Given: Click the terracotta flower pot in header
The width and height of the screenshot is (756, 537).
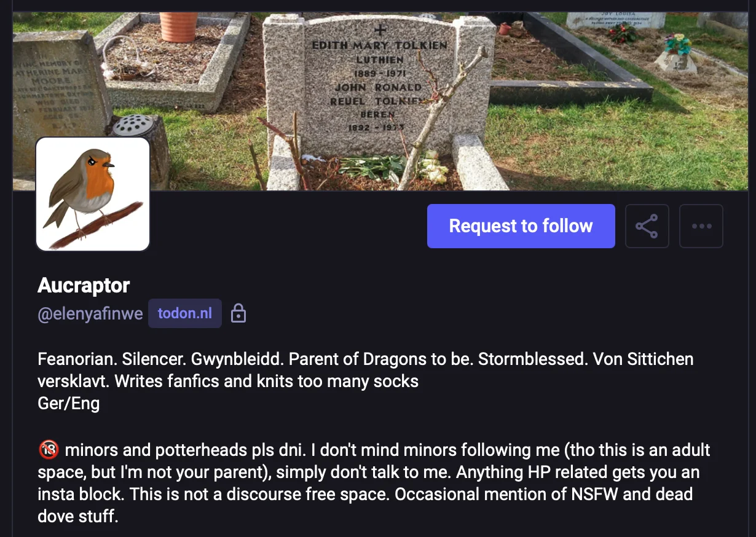Looking at the screenshot, I should coord(179,27).
